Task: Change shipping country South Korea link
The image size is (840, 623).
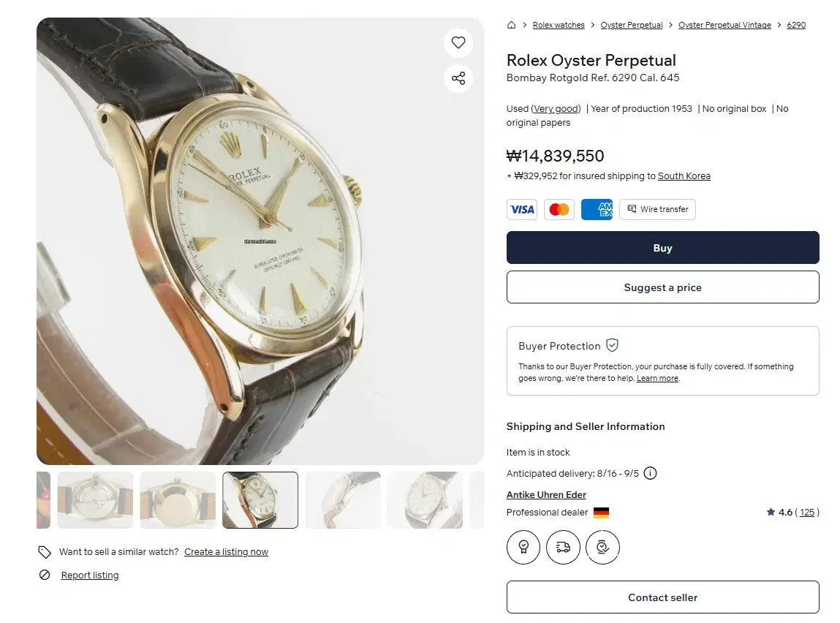Action: coord(684,176)
